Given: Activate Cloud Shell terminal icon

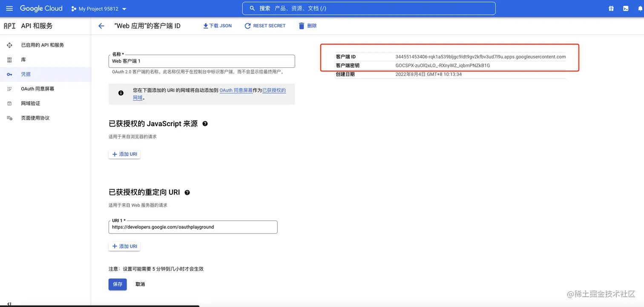Looking at the screenshot, I should point(626,9).
